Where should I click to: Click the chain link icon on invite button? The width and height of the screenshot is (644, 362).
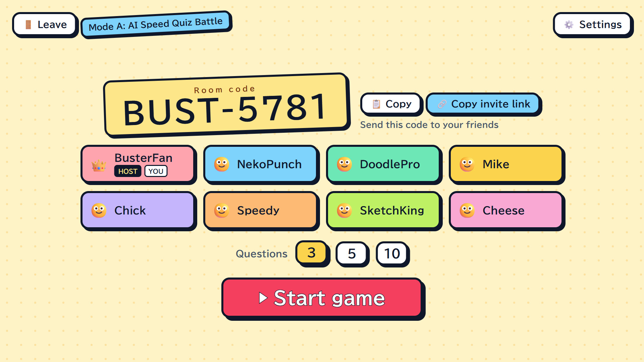tap(442, 104)
